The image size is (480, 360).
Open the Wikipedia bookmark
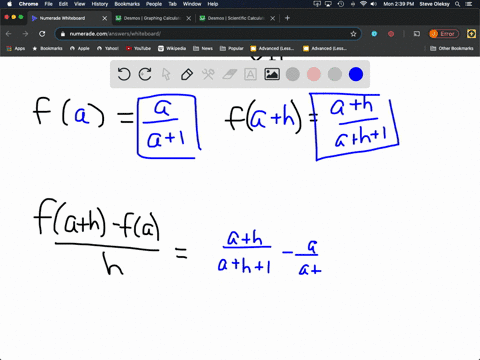coord(172,48)
